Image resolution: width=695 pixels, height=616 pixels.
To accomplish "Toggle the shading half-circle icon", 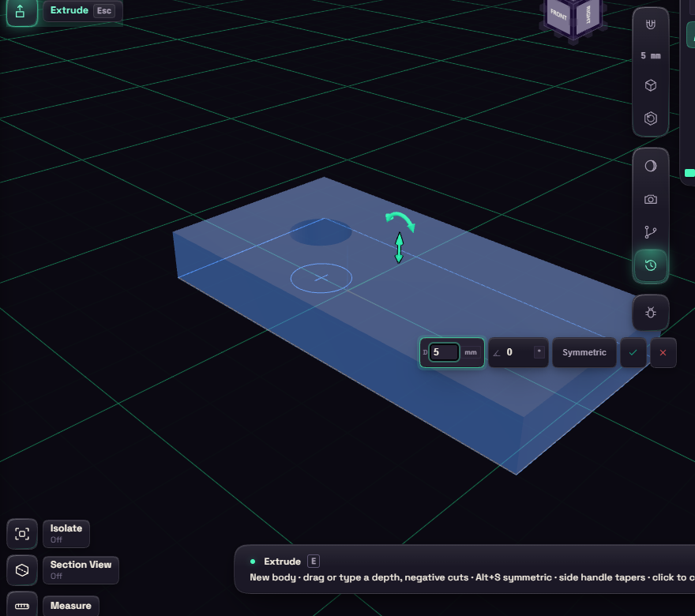I will click(650, 166).
